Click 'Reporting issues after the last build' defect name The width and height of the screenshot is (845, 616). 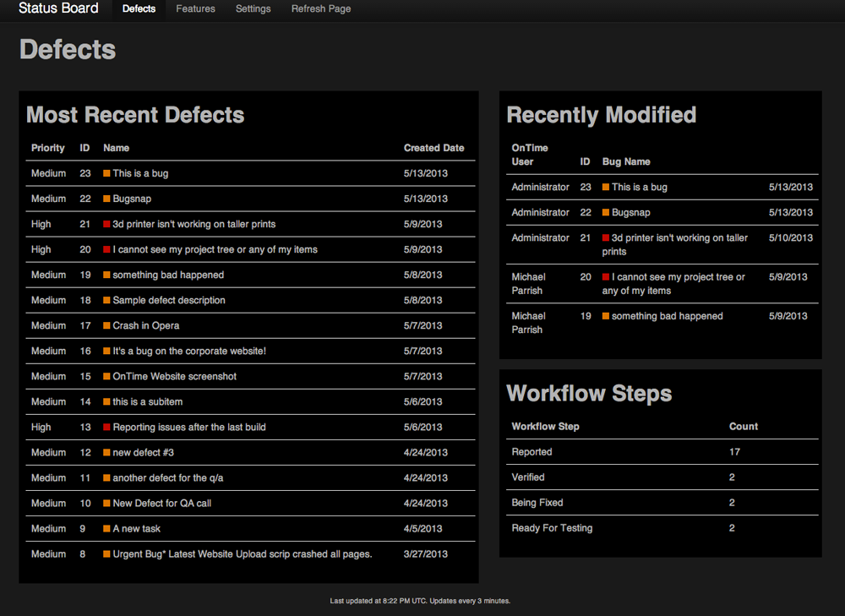189,427
